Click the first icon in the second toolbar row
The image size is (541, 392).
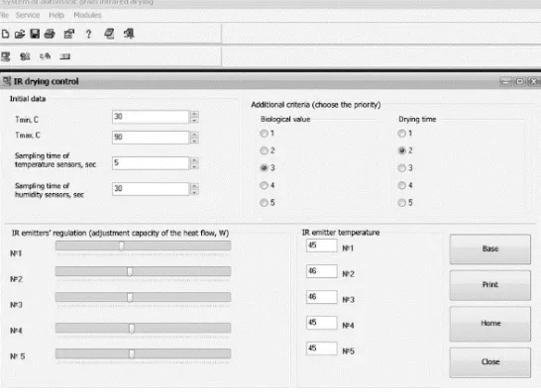[x=6, y=56]
